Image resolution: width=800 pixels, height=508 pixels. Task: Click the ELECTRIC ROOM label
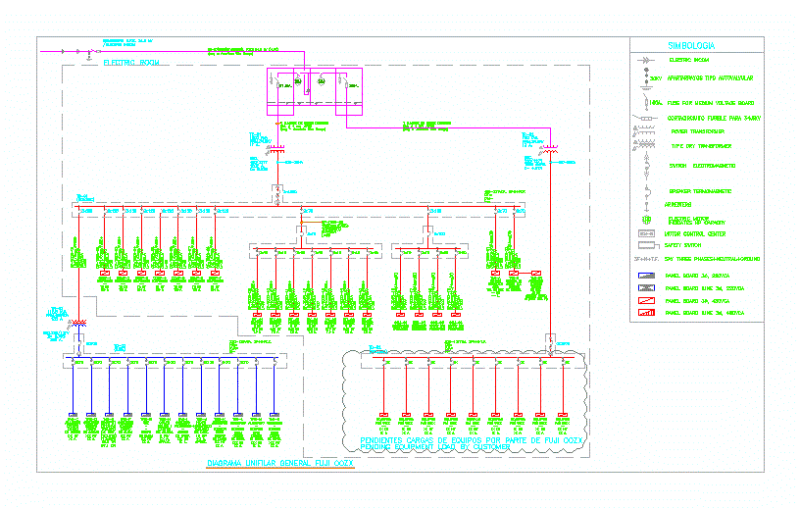132,63
